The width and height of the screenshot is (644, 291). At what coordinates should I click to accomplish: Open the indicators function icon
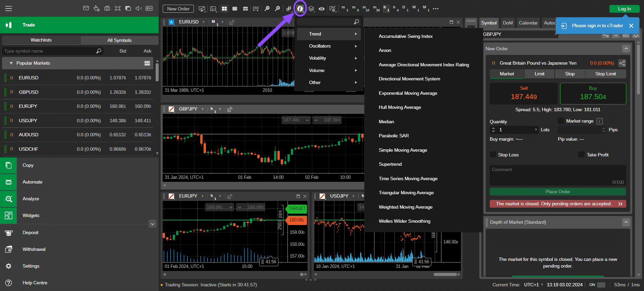(x=300, y=9)
